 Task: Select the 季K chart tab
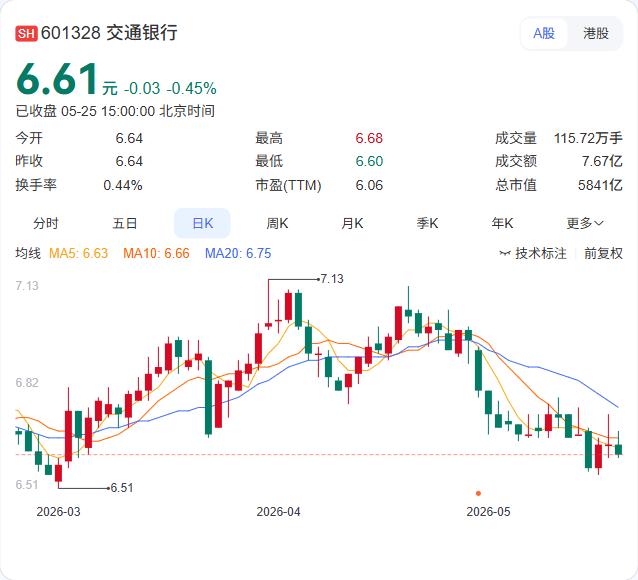pos(427,223)
